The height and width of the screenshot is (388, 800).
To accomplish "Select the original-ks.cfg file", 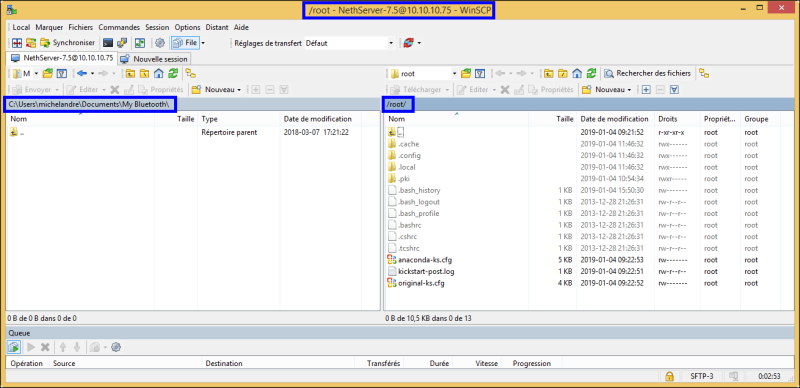I will [x=416, y=283].
